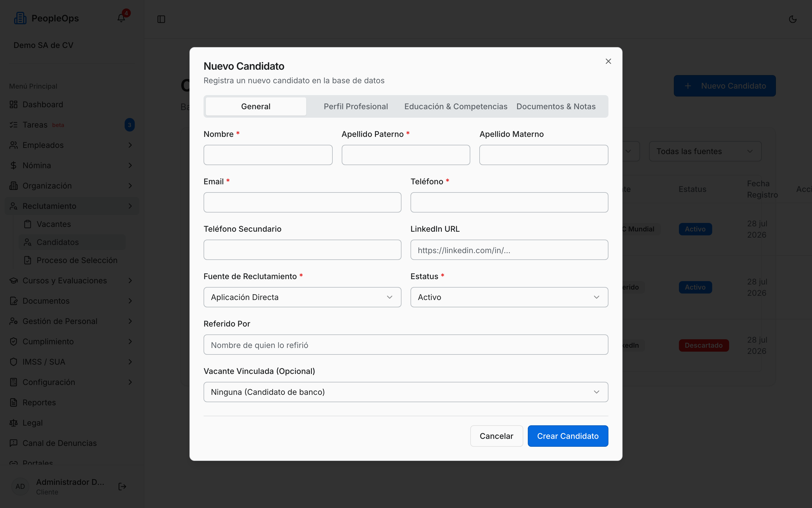Collapse the Reclutamiento submenu chevron
This screenshot has height=508, width=812.
130,206
